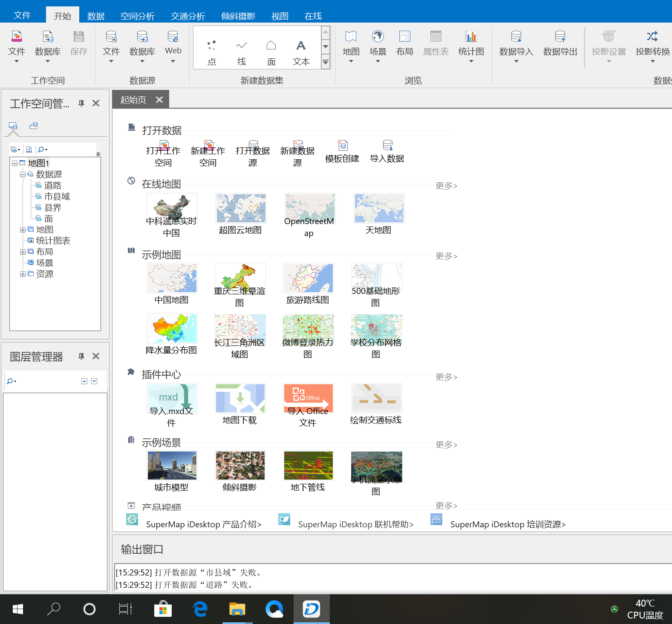Collapse the 地图1 tree node
672x624 pixels.
[14, 163]
